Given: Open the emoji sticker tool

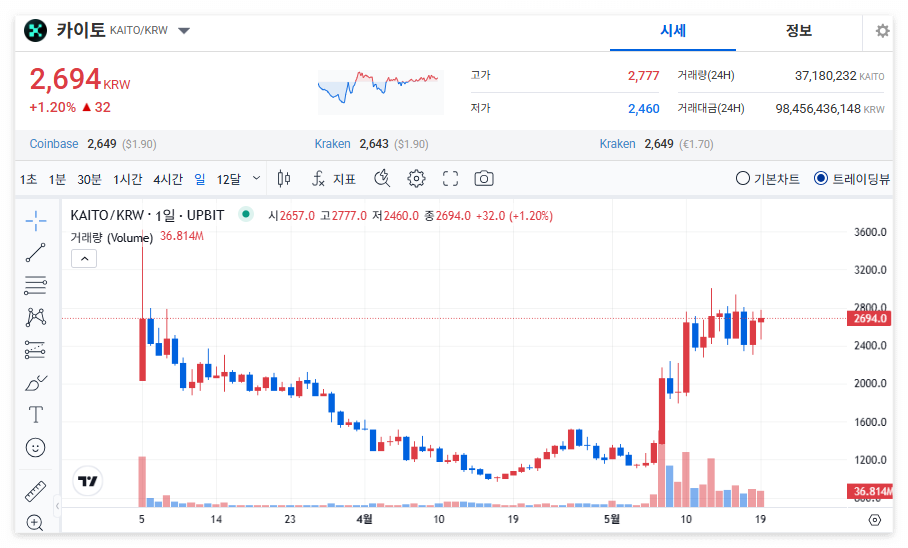Looking at the screenshot, I should pyautogui.click(x=36, y=447).
